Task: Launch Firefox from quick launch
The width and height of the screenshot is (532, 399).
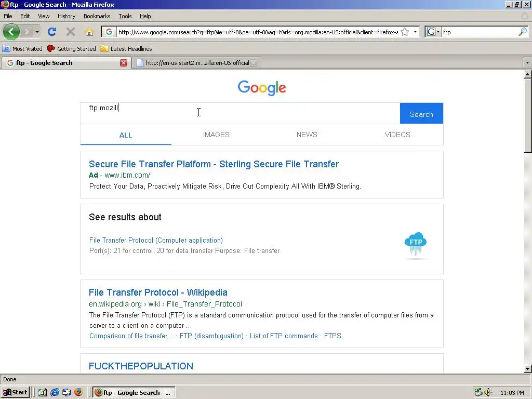Action: click(78, 393)
